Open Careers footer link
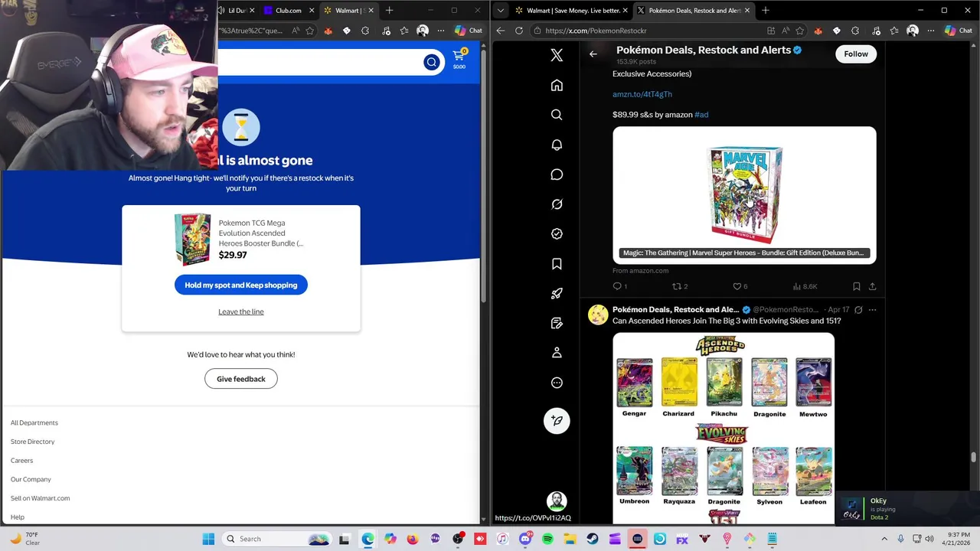The height and width of the screenshot is (551, 980). pyautogui.click(x=22, y=461)
